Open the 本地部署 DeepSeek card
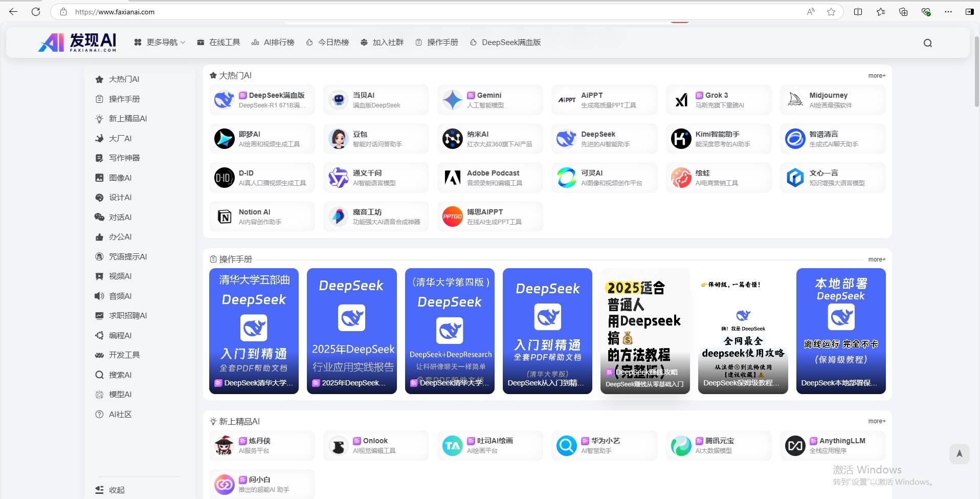 [841, 331]
